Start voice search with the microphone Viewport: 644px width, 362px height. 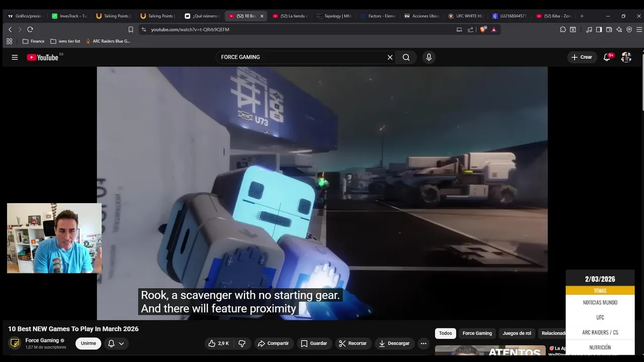coord(429,57)
